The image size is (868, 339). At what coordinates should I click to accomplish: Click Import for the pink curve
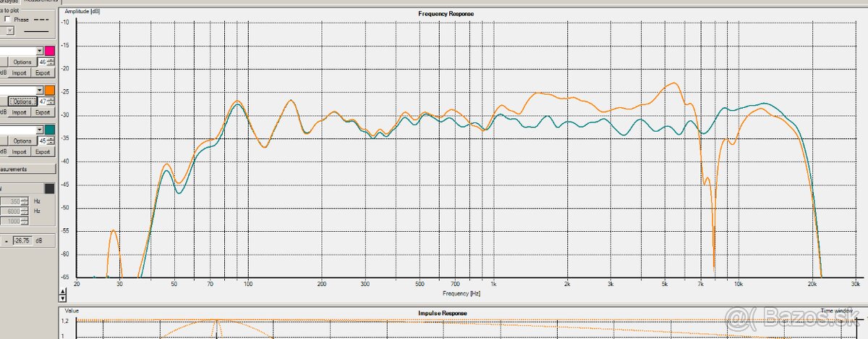[x=19, y=73]
